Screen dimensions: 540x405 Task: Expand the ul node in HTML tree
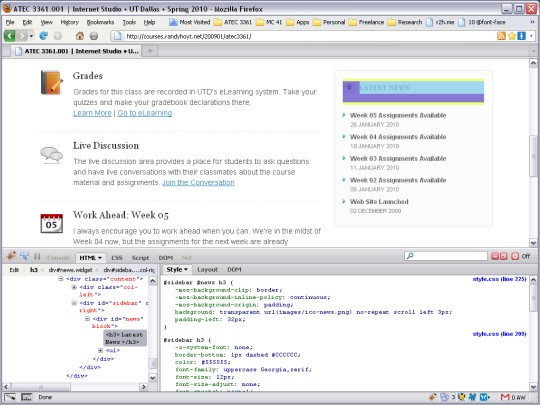(x=100, y=351)
